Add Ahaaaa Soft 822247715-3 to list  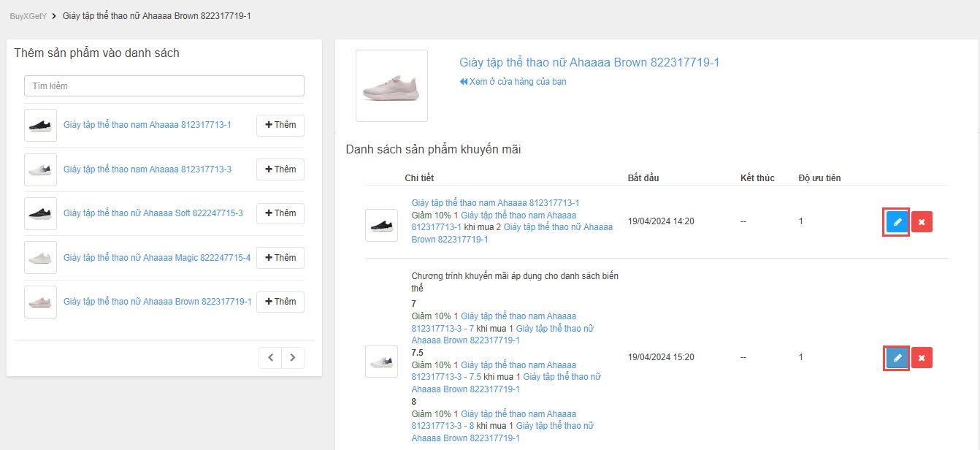280,213
